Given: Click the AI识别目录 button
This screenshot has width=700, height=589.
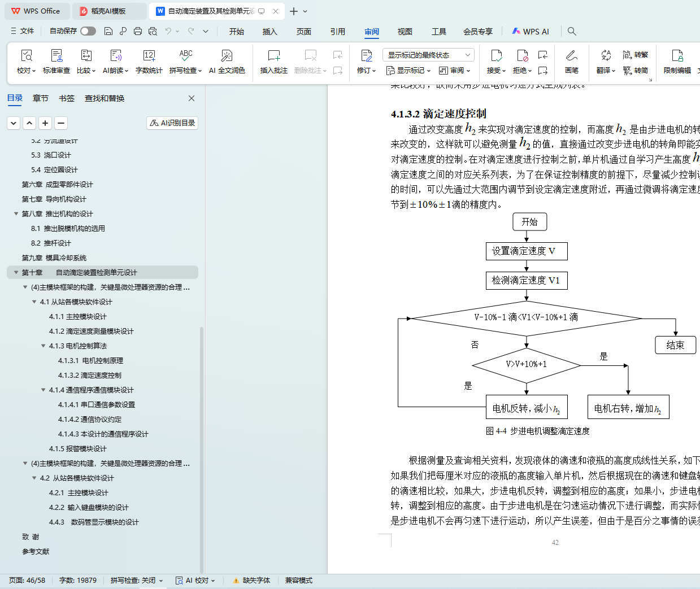Looking at the screenshot, I should pos(172,123).
